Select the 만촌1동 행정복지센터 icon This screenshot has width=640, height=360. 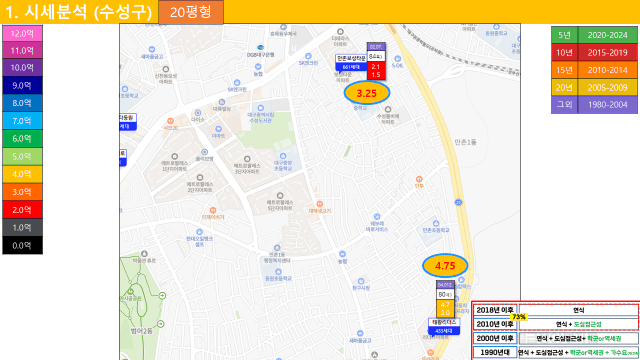277,248
